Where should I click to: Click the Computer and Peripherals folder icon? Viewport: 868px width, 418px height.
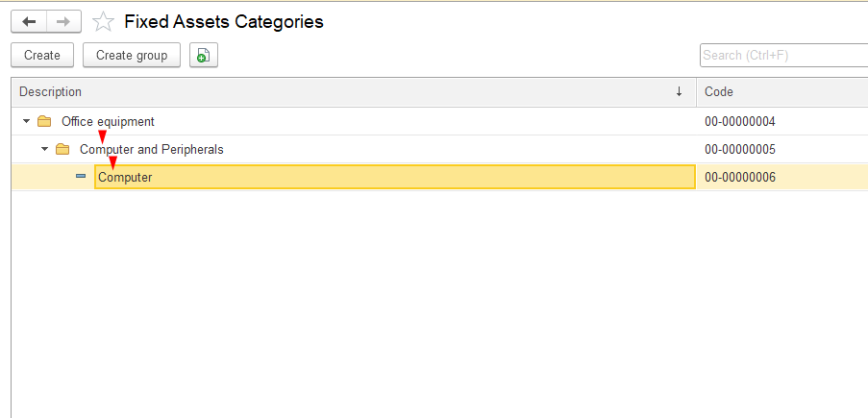point(62,150)
